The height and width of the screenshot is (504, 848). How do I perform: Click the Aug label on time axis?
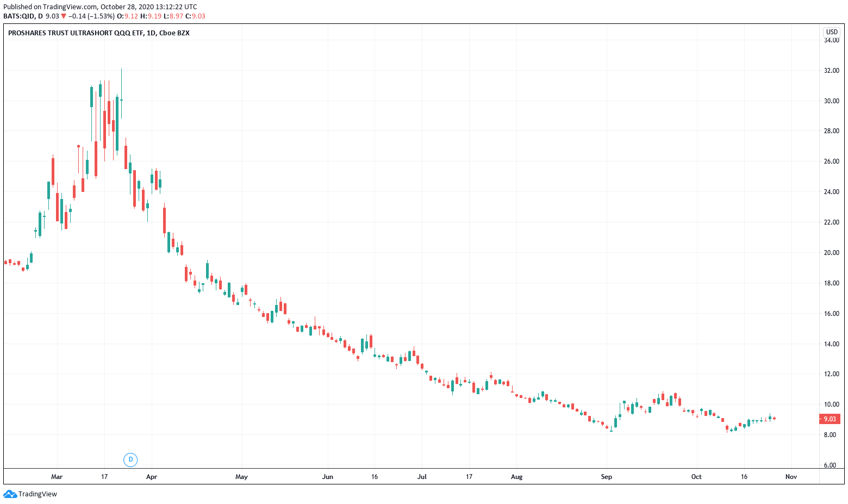[x=517, y=477]
